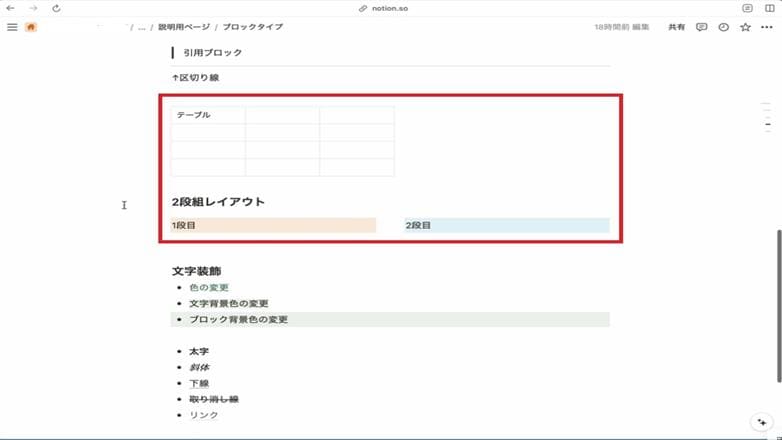The width and height of the screenshot is (782, 440).
Task: Click the 2段組レイアウト heading
Action: (x=218, y=202)
